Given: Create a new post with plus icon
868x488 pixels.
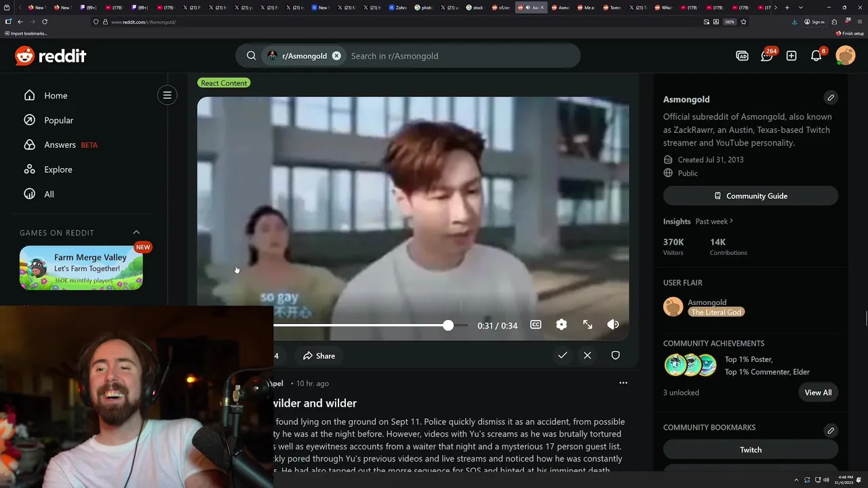Looking at the screenshot, I should (x=791, y=56).
